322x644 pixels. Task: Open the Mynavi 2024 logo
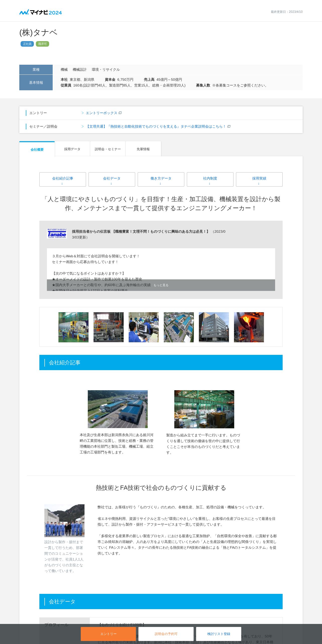coord(41,12)
